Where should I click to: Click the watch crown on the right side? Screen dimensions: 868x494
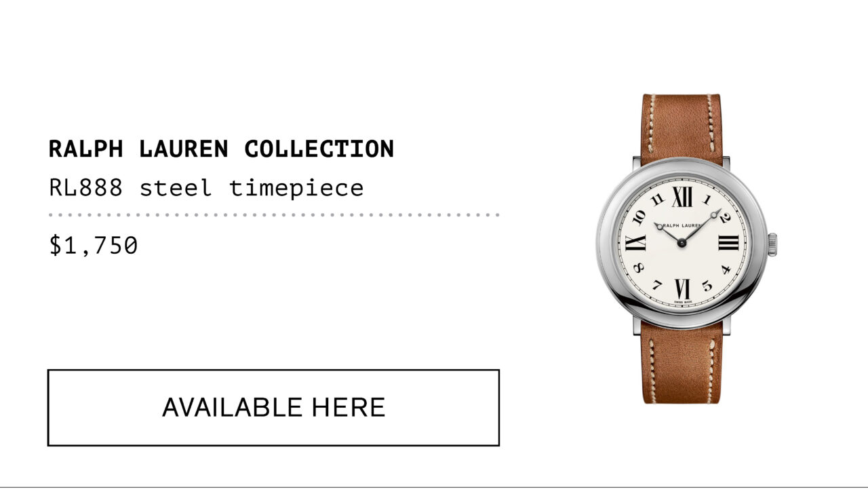[772, 244]
